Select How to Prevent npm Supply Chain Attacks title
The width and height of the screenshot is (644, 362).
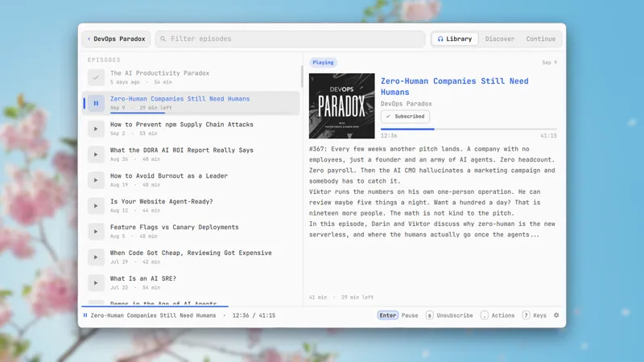[x=182, y=125]
